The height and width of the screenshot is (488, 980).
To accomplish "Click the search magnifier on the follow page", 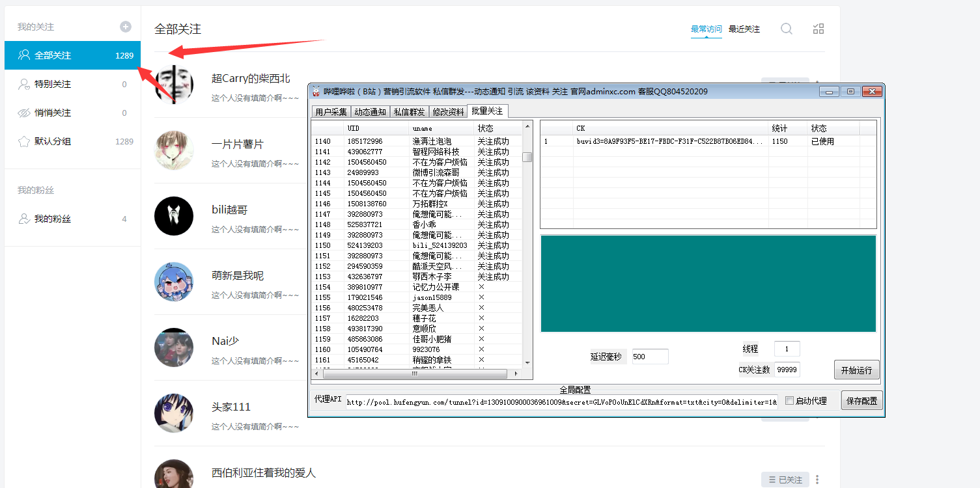I will [786, 29].
